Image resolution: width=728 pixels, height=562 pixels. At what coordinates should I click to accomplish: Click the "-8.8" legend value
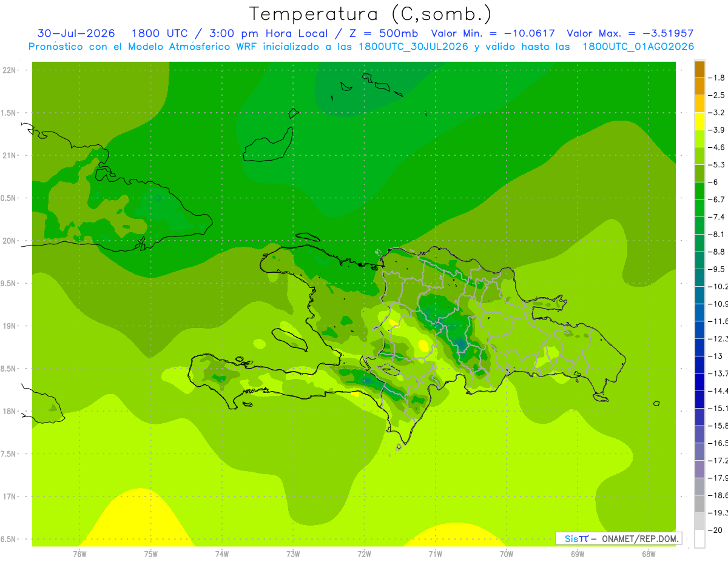[x=717, y=252]
